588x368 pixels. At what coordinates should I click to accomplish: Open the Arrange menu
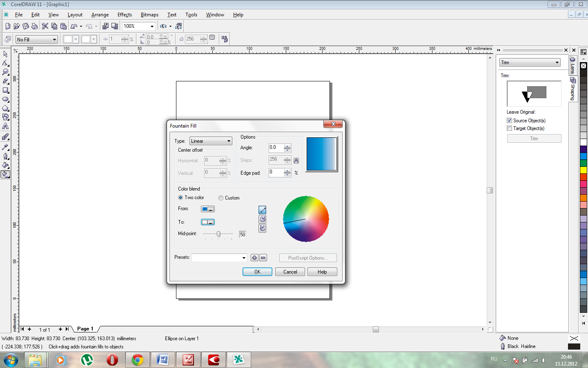tap(100, 15)
